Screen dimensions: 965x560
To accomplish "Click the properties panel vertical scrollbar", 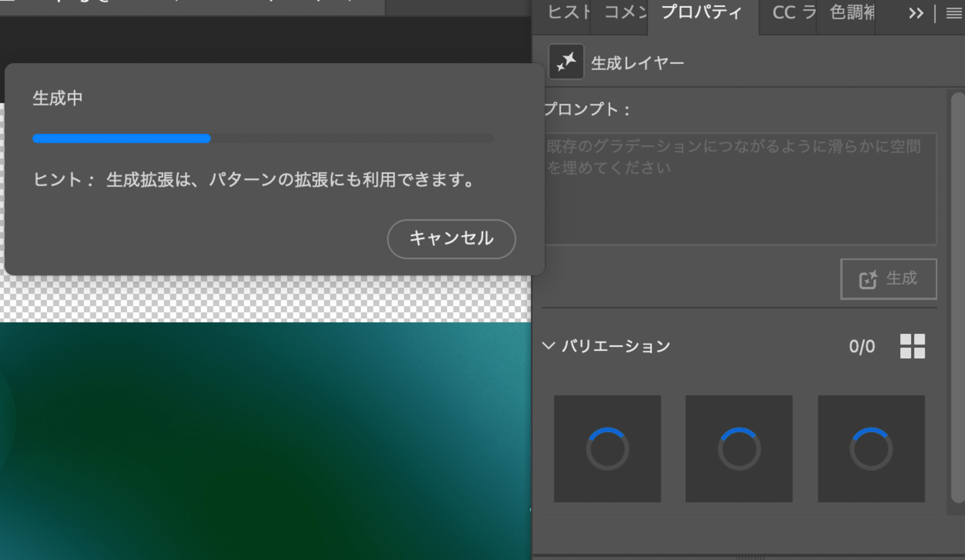I will point(957,298).
